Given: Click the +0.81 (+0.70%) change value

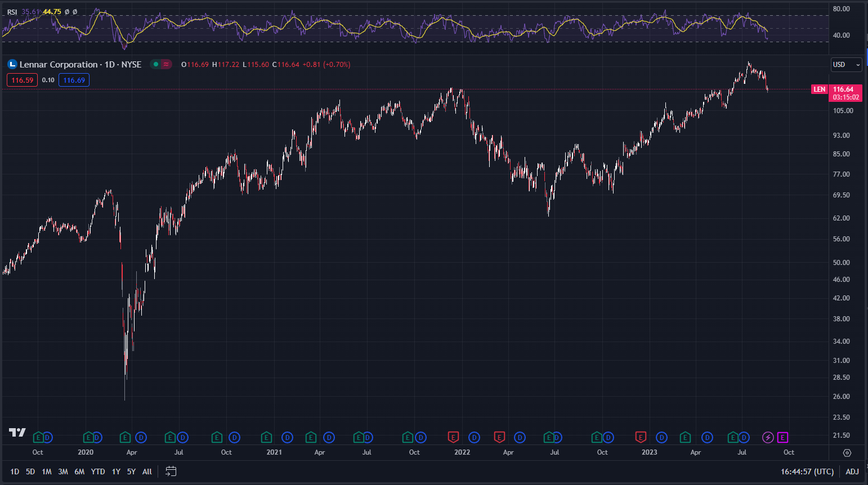Looking at the screenshot, I should pos(326,65).
